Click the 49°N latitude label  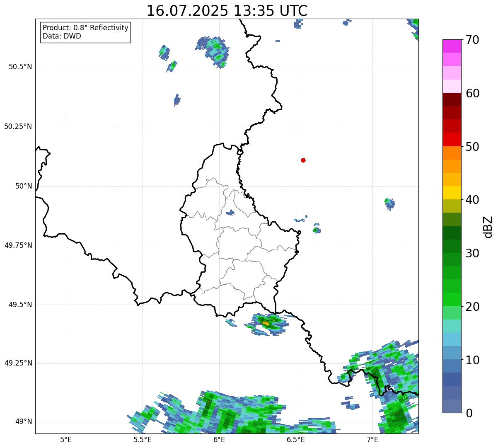point(24,422)
